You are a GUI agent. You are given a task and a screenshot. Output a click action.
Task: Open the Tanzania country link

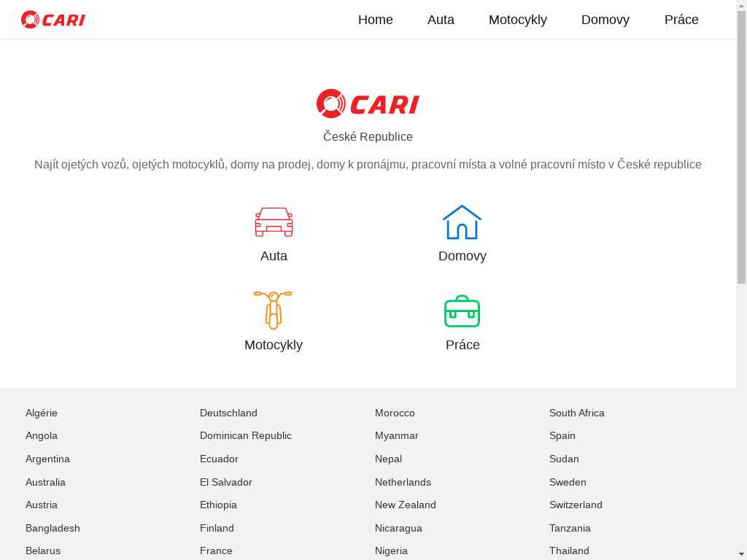[570, 528]
